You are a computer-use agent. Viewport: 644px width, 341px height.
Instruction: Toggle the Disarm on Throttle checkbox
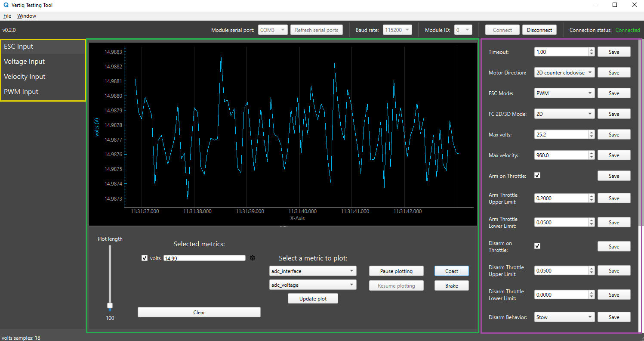pos(537,246)
